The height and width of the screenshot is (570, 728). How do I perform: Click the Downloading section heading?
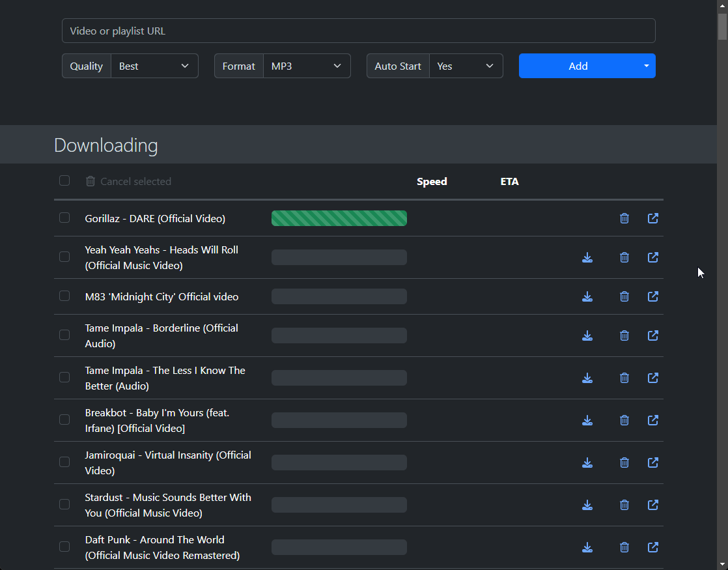point(106,145)
